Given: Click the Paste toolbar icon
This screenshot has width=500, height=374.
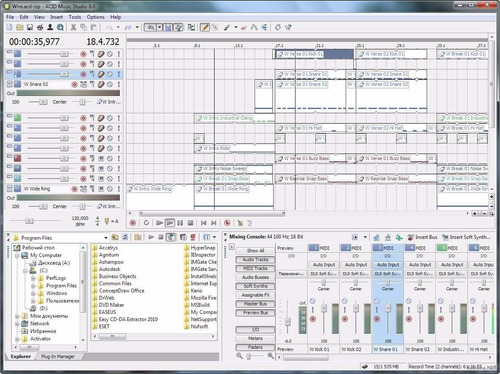Looking at the screenshot, I should coord(93,27).
